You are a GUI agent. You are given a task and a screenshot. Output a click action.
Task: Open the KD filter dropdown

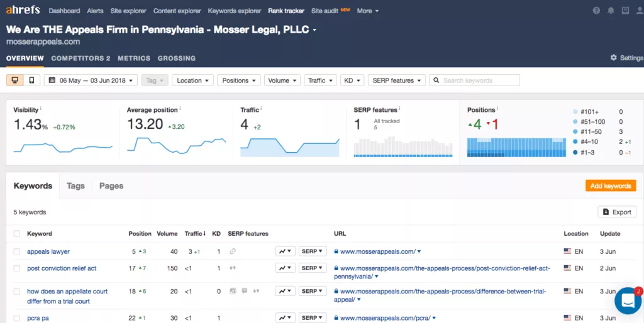(352, 80)
